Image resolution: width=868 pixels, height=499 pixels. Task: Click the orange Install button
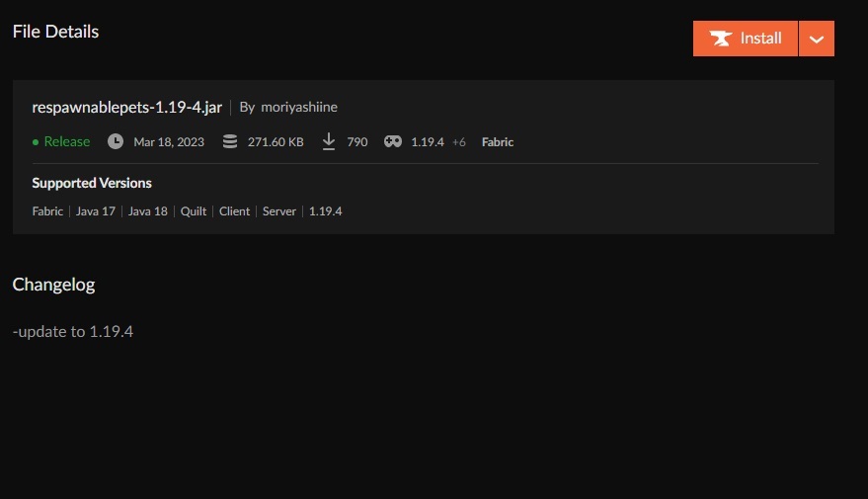coord(746,39)
